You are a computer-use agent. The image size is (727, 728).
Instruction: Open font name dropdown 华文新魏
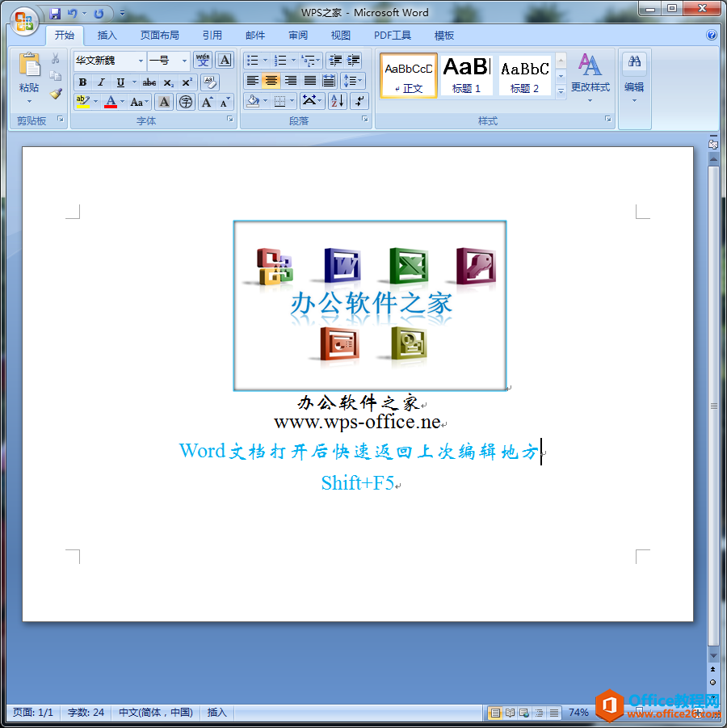pyautogui.click(x=141, y=61)
